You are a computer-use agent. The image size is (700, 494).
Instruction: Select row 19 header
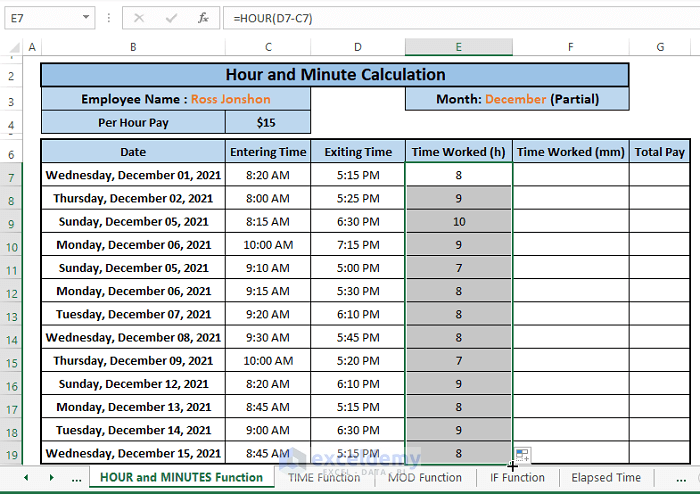coord(11,455)
